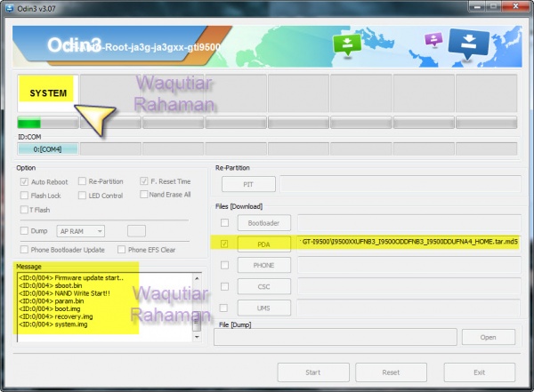This screenshot has width=534, height=392.
Task: Click message log scroll down arrow
Action: tap(197, 337)
